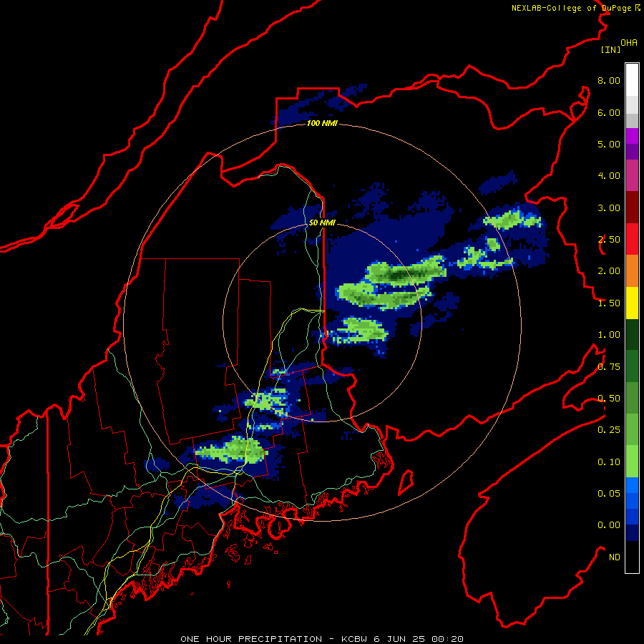Click the ONE HOUR PRECIPITATION title text
The image size is (644, 644).
pyautogui.click(x=251, y=639)
